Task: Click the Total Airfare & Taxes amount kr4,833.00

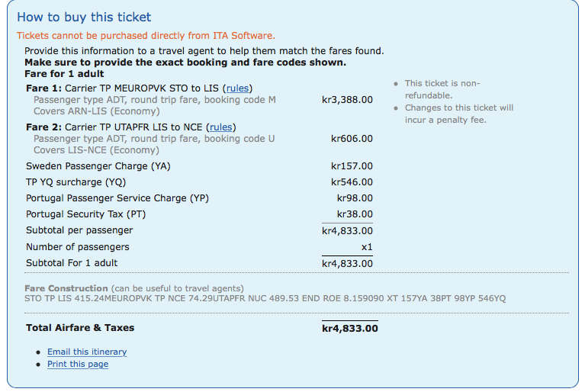Action: click(x=349, y=328)
